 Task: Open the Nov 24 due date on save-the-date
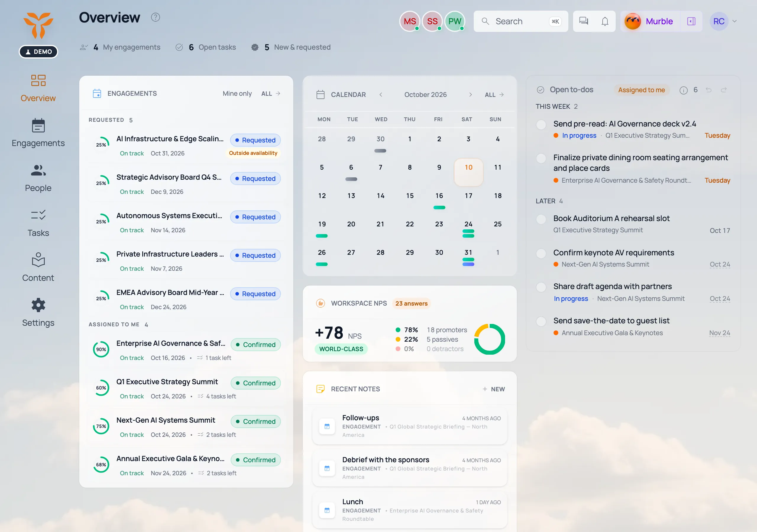click(719, 333)
